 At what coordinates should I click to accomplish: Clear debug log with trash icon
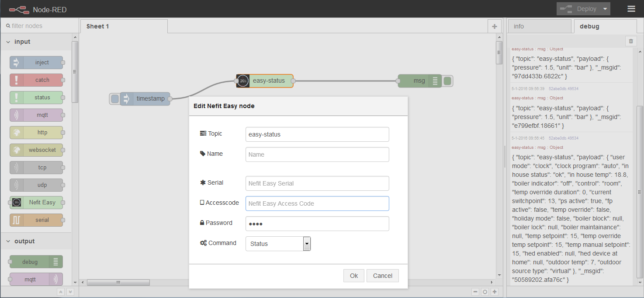point(630,41)
